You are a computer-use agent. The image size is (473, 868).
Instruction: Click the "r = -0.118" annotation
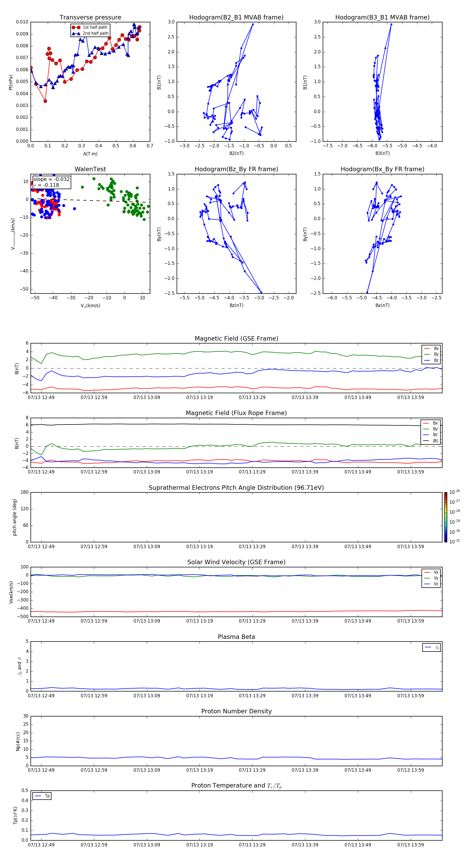coord(47,185)
